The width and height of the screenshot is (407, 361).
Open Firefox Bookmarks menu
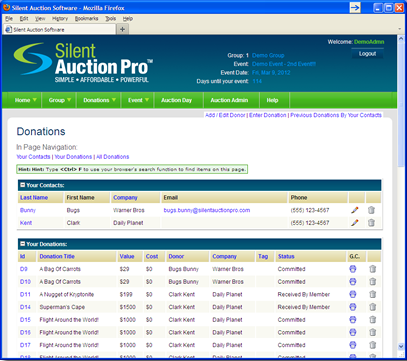click(86, 19)
